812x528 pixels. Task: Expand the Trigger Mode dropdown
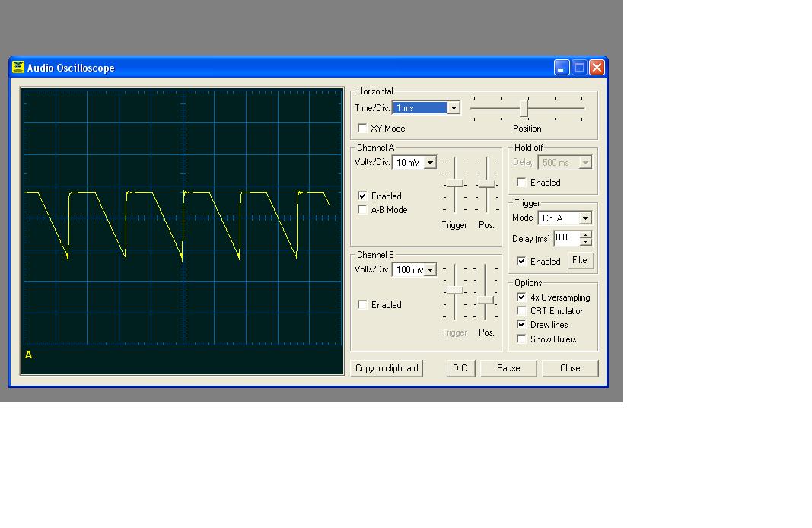click(x=585, y=218)
